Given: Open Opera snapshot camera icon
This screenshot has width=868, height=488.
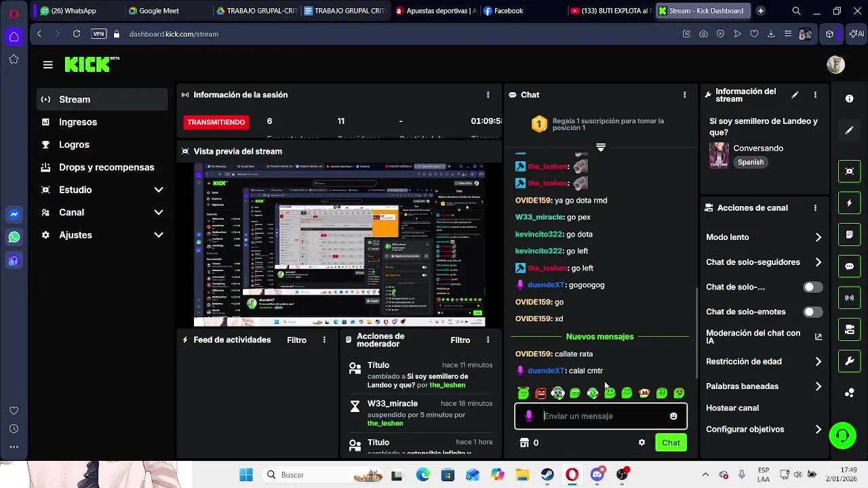Looking at the screenshot, I should pyautogui.click(x=703, y=34).
